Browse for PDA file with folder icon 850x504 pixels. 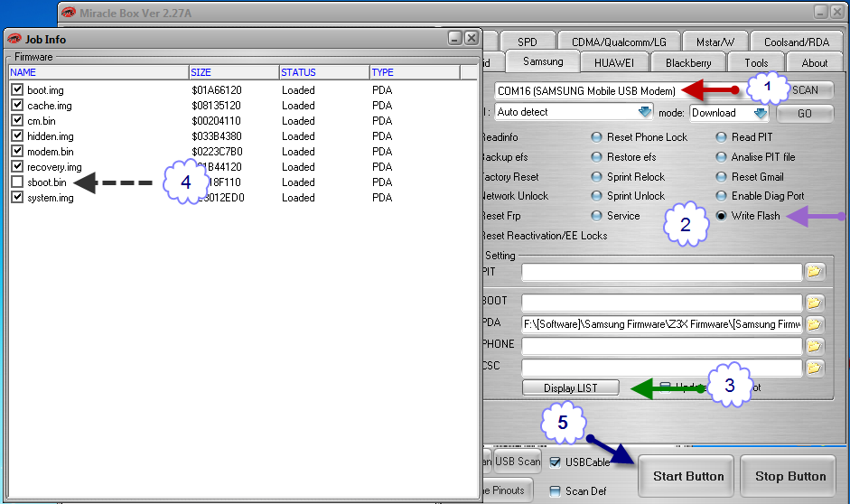814,324
